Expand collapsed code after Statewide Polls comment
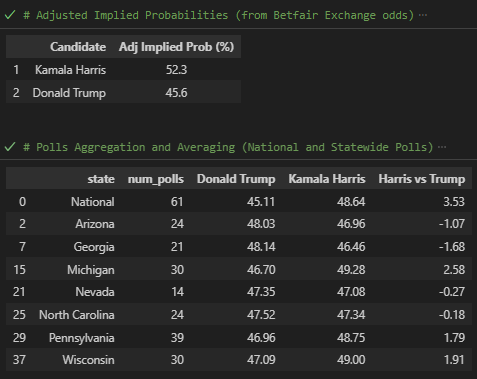Viewport: 477px width, 379px height. [442, 147]
